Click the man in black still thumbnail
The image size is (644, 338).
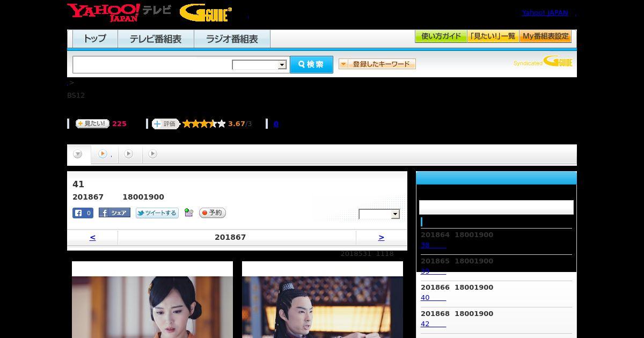[x=323, y=307]
